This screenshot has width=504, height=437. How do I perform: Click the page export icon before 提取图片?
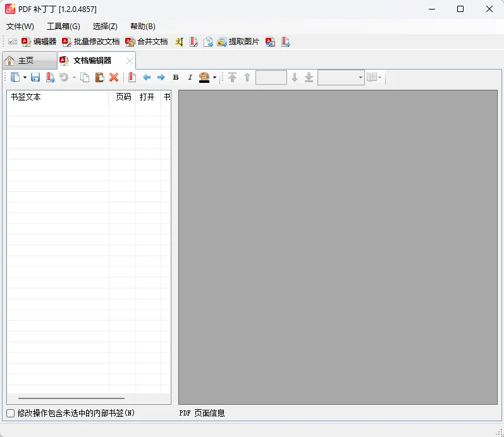[208, 42]
